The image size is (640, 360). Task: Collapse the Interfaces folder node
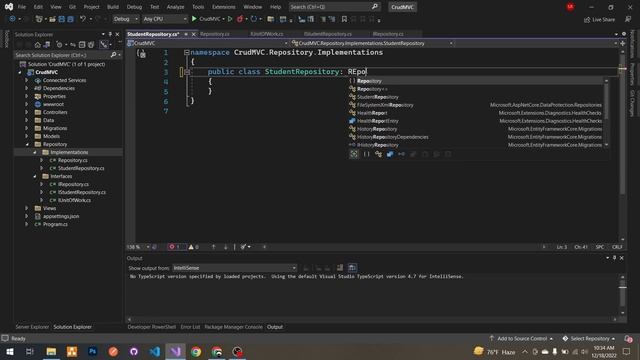pyautogui.click(x=35, y=176)
